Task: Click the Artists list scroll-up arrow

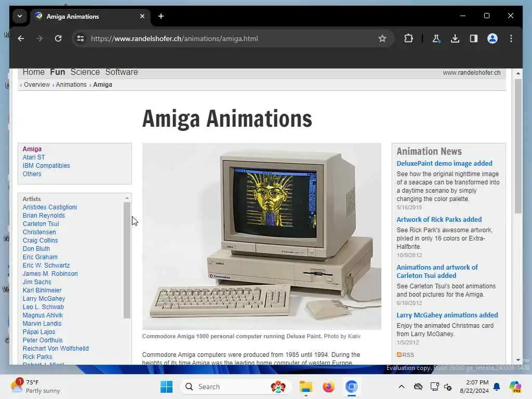Action: (x=127, y=198)
